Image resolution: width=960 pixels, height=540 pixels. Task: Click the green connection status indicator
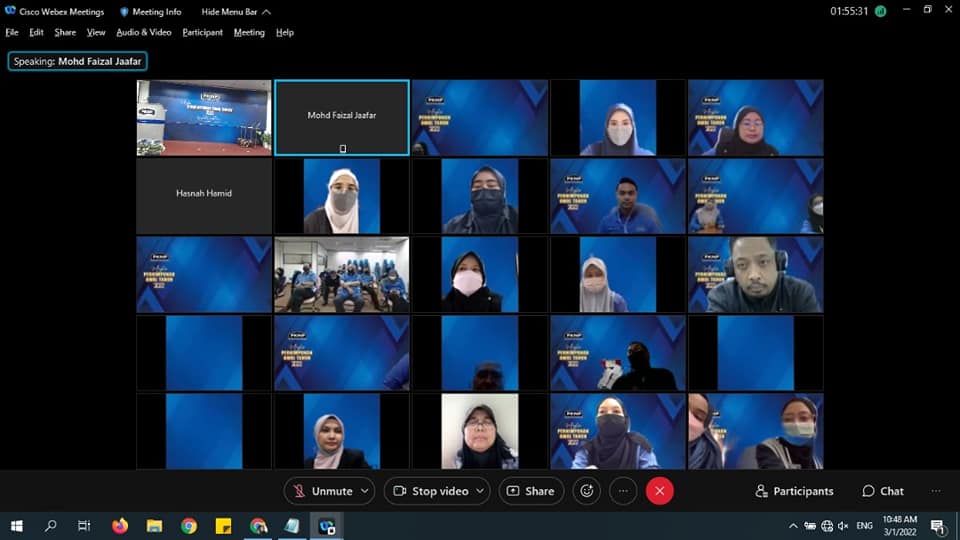click(x=880, y=12)
